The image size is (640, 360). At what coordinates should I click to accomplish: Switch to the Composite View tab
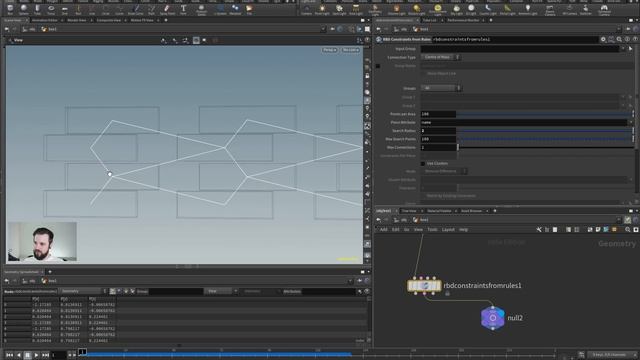[x=109, y=20]
